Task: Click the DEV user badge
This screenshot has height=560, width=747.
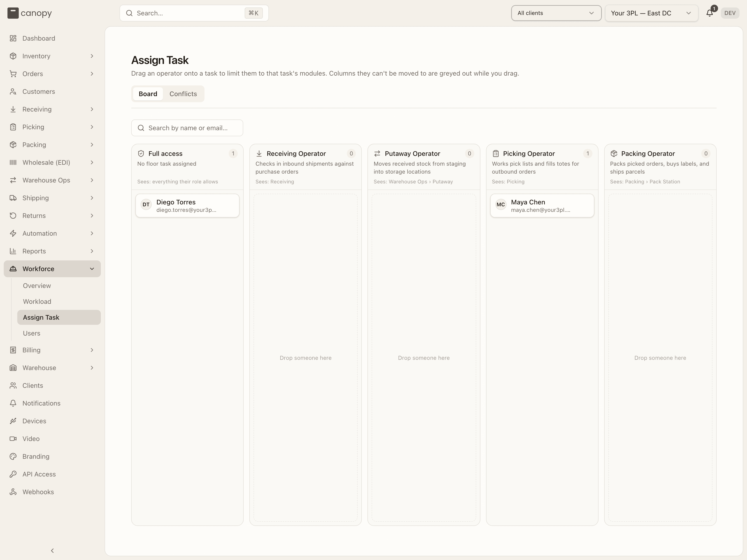Action: pyautogui.click(x=730, y=13)
